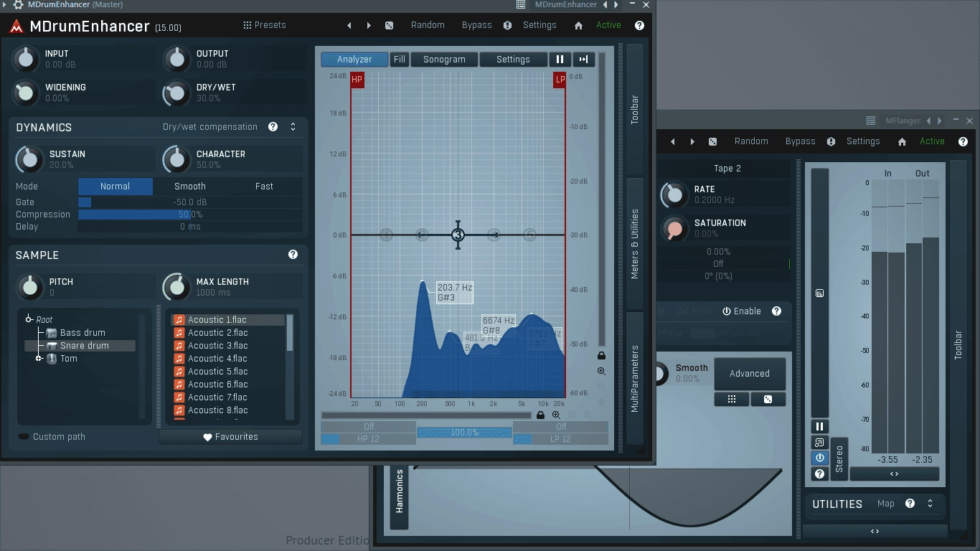
Task: Click the 100.0% slider under the graph
Action: tap(464, 433)
